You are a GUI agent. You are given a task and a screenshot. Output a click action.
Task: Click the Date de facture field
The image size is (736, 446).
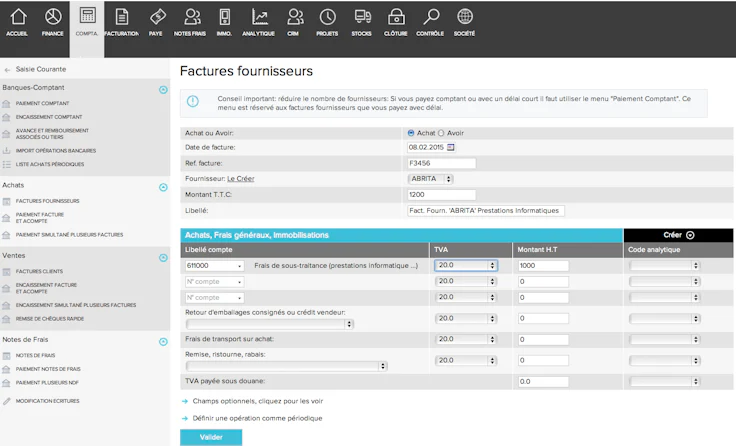(x=426, y=147)
